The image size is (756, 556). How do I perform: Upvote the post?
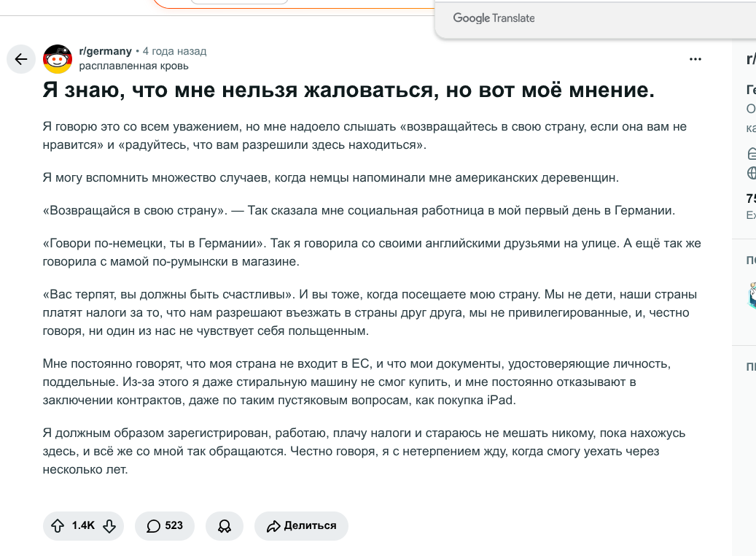pos(58,525)
